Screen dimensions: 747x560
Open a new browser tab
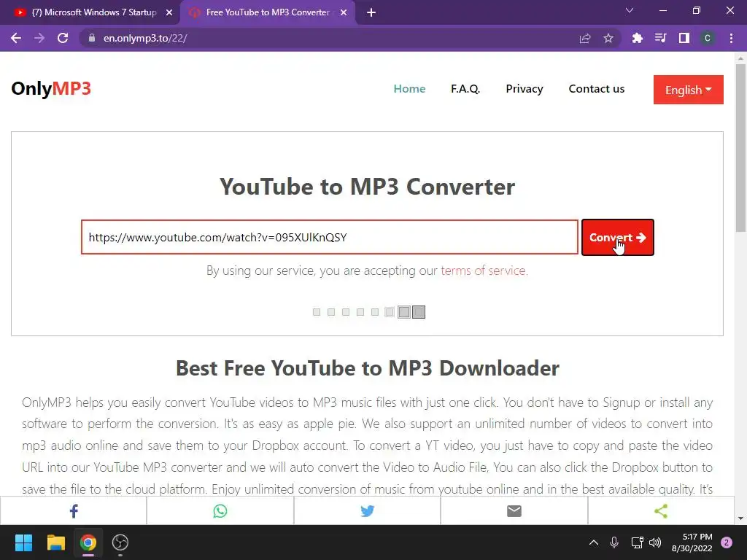coord(371,12)
